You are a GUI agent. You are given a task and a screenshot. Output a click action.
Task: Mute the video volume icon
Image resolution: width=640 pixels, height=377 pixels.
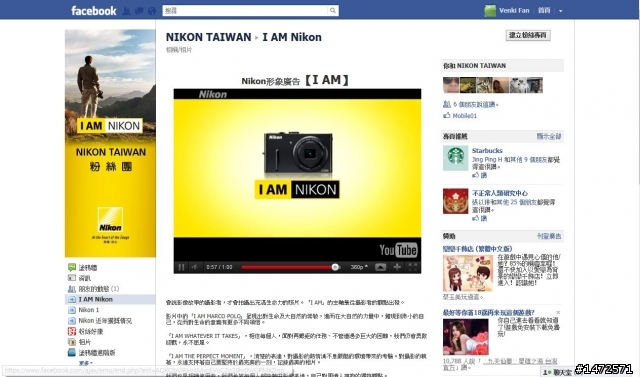pyautogui.click(x=195, y=267)
